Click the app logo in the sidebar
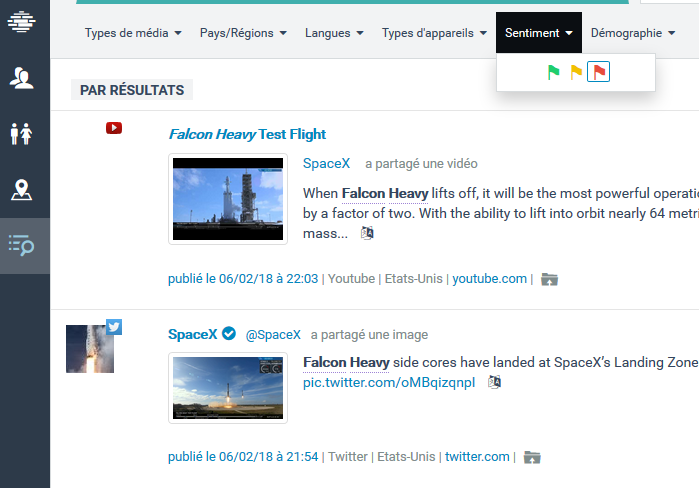Viewport: 699px width, 488px height. [21, 21]
